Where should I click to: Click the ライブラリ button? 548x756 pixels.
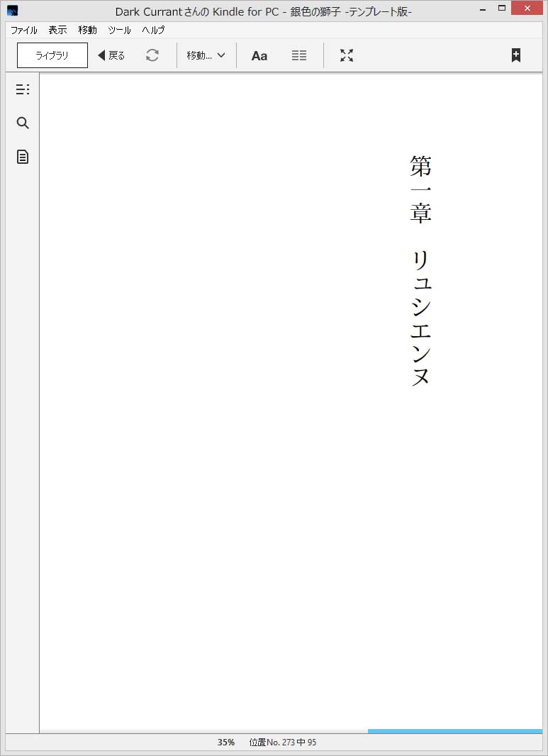point(52,55)
